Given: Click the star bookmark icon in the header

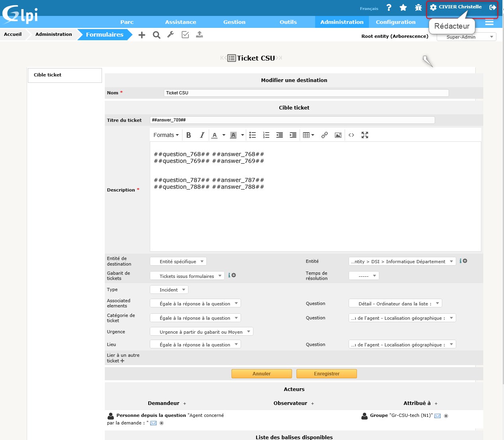Looking at the screenshot, I should [403, 7].
